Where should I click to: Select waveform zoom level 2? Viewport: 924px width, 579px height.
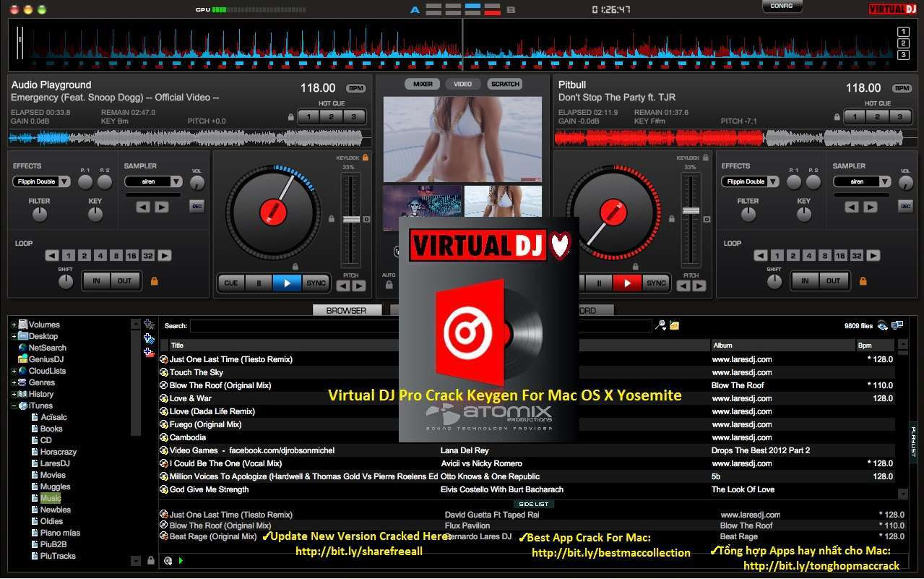click(x=903, y=43)
